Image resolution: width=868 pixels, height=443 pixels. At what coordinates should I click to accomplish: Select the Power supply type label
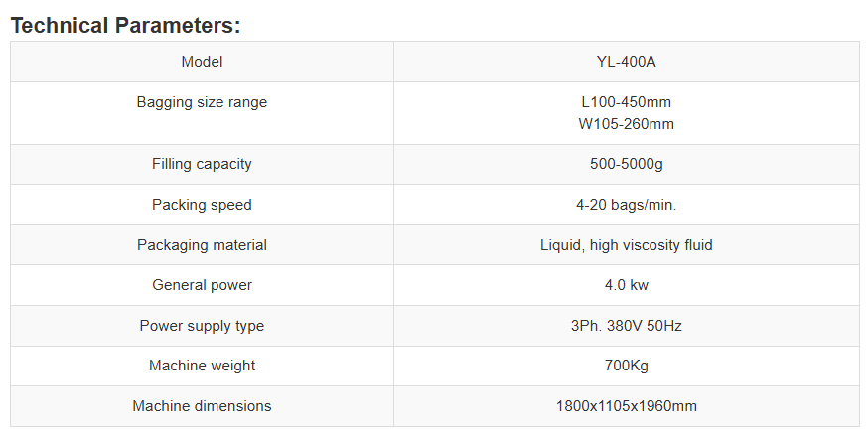pos(202,326)
